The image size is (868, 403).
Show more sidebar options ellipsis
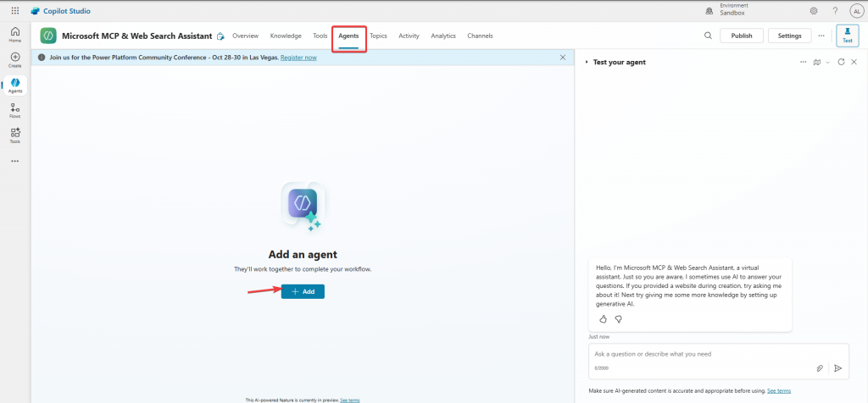[x=15, y=162]
